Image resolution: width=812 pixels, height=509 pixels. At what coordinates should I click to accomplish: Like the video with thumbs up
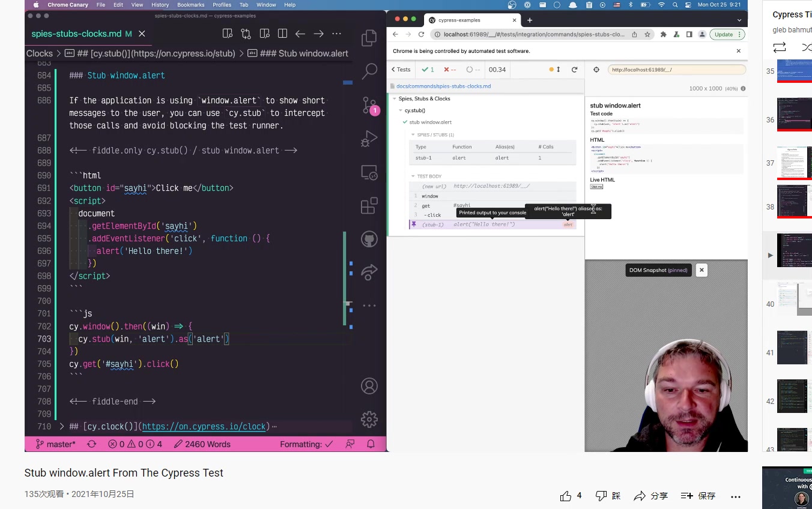(x=566, y=496)
